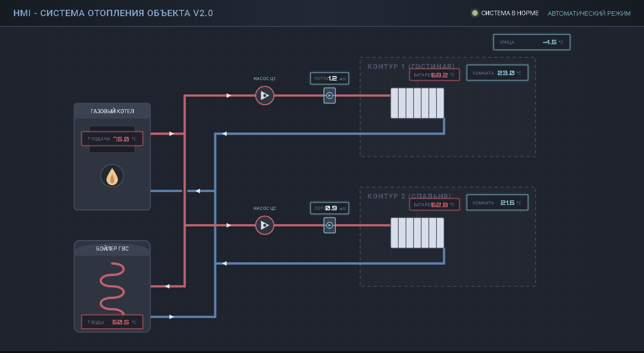Click the Насос Ц1 pump icon

pos(264,95)
